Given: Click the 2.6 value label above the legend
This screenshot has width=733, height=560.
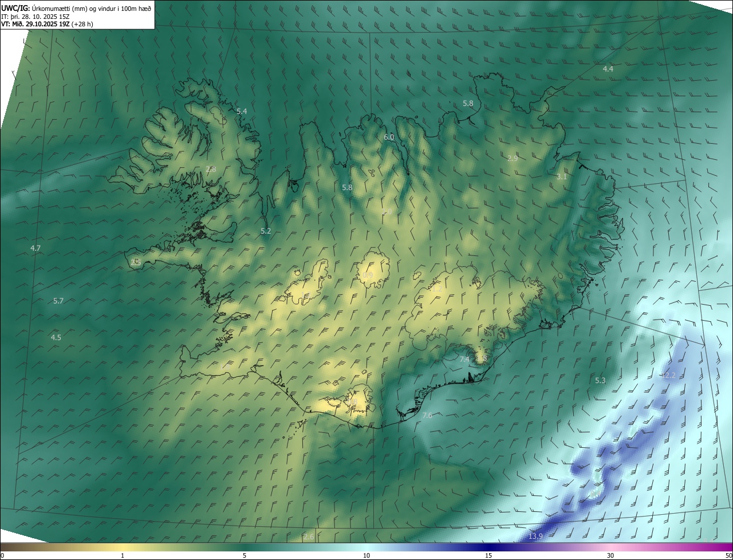Looking at the screenshot, I should click(x=309, y=537).
